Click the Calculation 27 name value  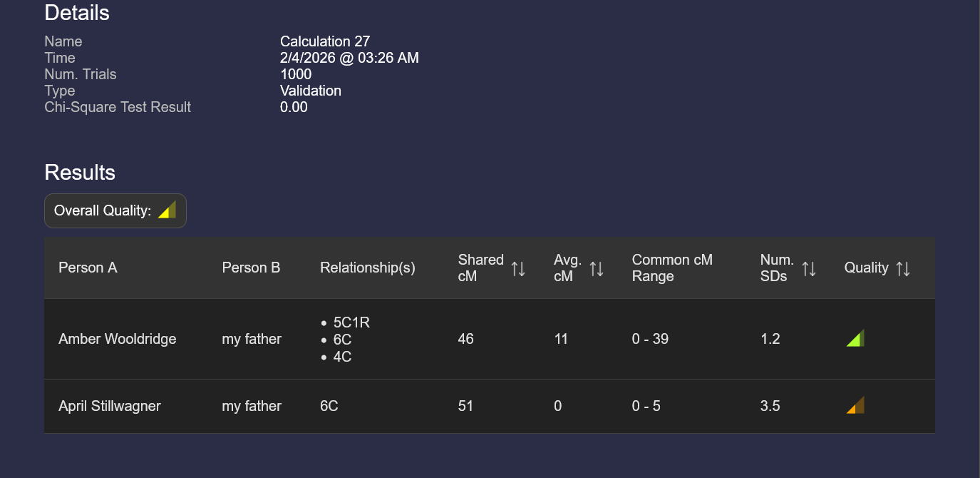[x=325, y=41]
